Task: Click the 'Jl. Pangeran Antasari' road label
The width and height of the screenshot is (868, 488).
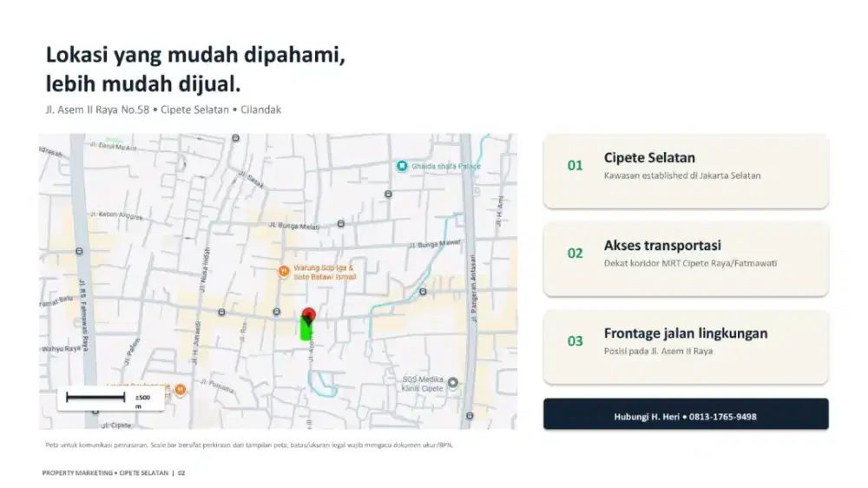Action: click(x=473, y=288)
